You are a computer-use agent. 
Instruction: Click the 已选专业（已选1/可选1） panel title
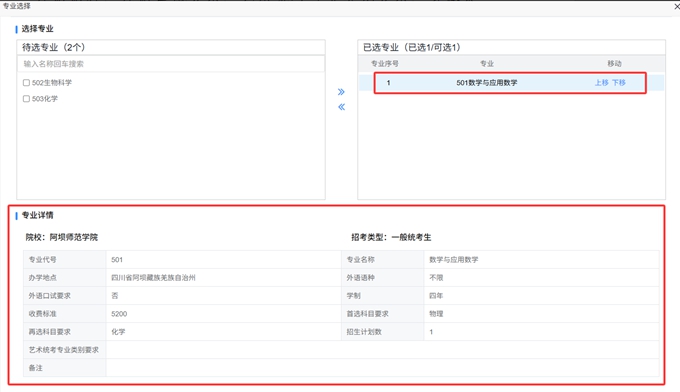point(412,47)
